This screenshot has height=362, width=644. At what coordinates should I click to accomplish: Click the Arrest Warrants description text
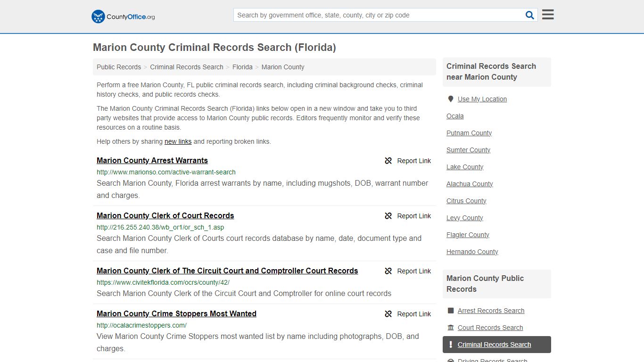tap(262, 189)
